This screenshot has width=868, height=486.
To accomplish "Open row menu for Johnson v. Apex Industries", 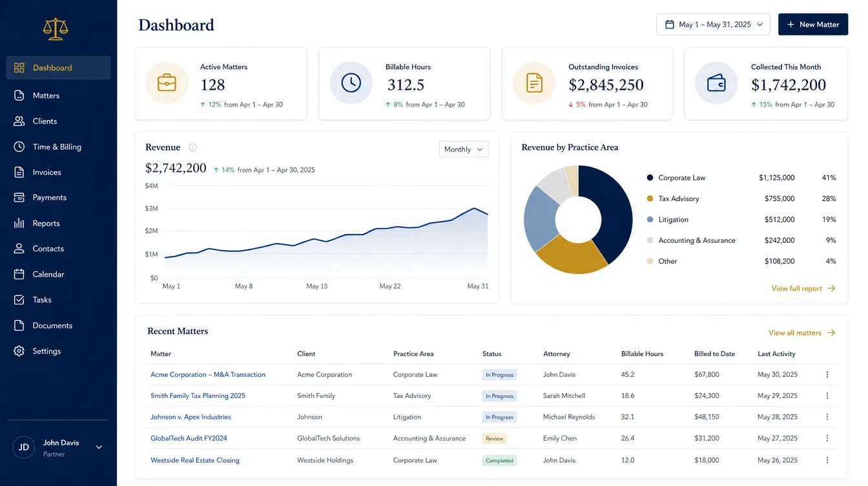I will [x=827, y=417].
